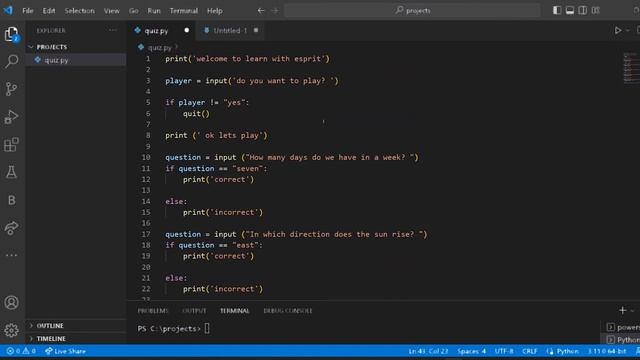Click line 17 question input code
The image size is (640, 360).
(296, 234)
